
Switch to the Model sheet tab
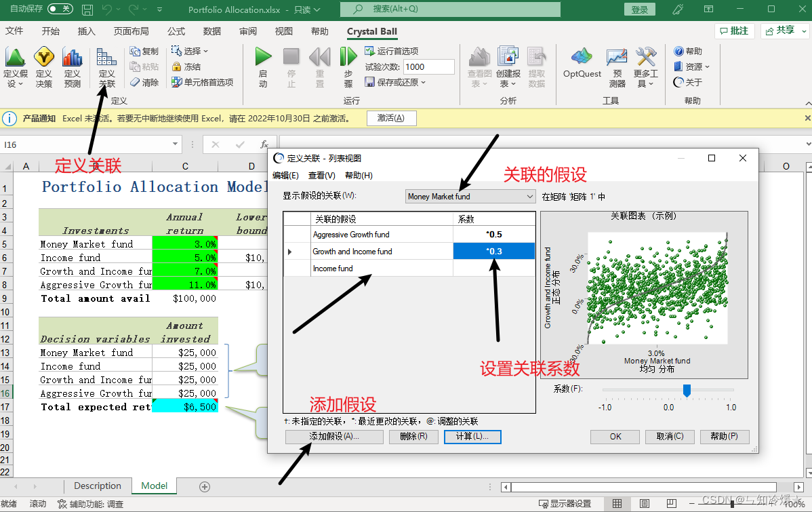(155, 486)
